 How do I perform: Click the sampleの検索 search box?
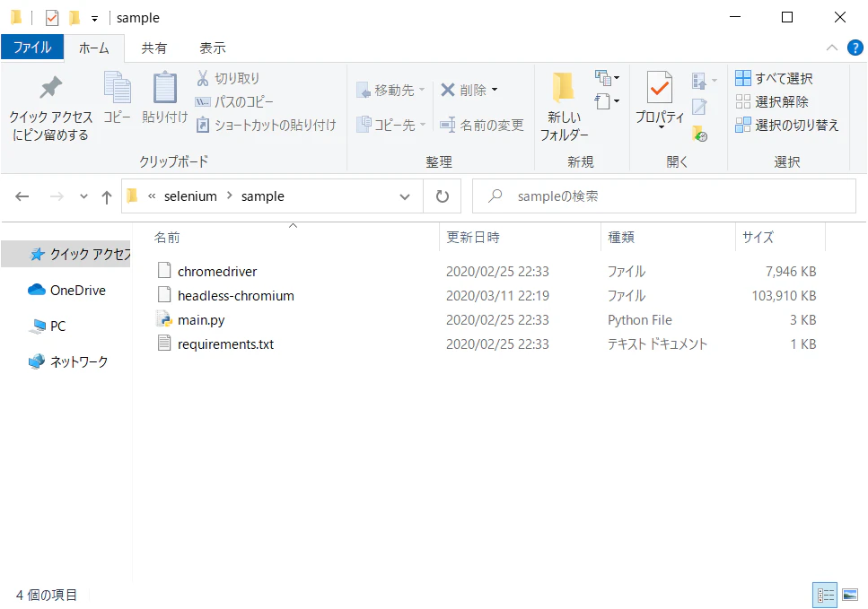(x=664, y=196)
